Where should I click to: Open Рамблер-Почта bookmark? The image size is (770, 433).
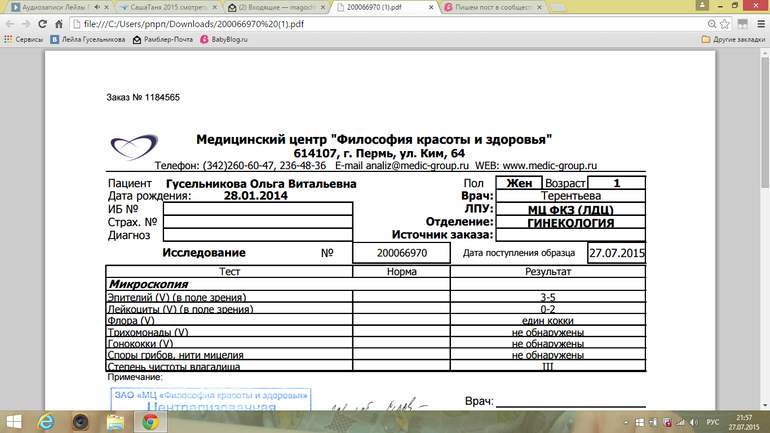(x=164, y=40)
